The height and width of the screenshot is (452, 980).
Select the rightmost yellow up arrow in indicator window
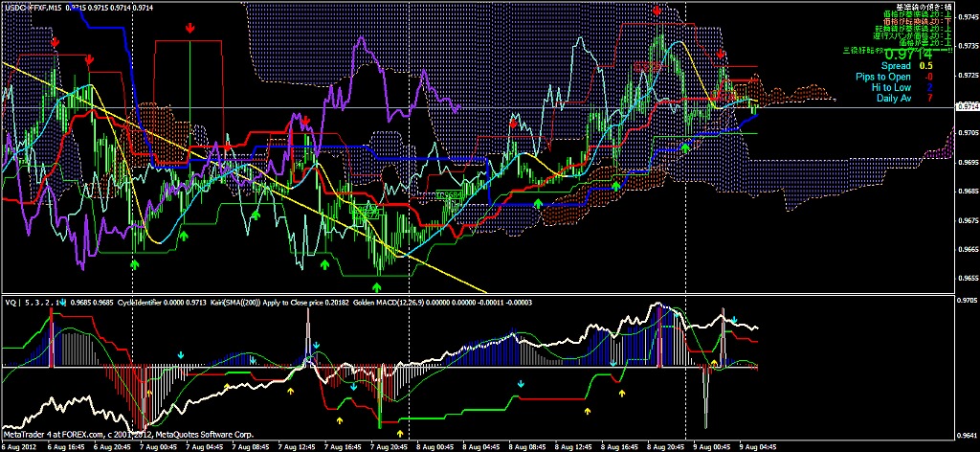coord(714,364)
